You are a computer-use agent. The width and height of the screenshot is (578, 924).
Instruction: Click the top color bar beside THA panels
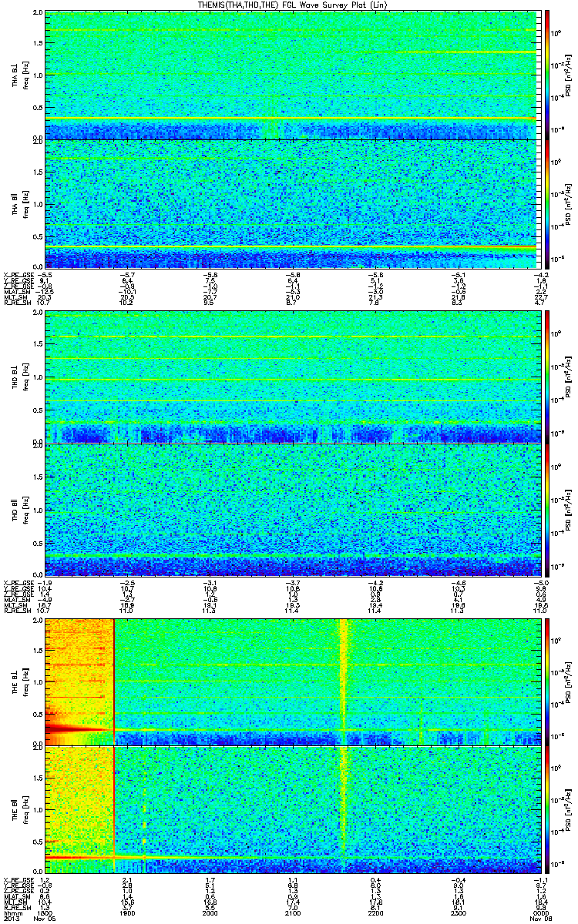coord(548,75)
